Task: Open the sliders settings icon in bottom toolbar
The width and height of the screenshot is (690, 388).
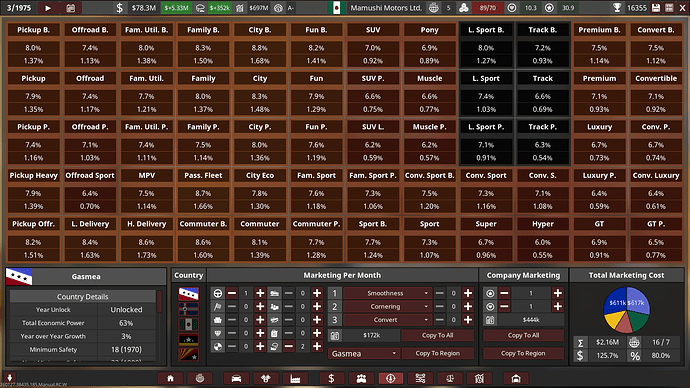Action: pos(420,378)
